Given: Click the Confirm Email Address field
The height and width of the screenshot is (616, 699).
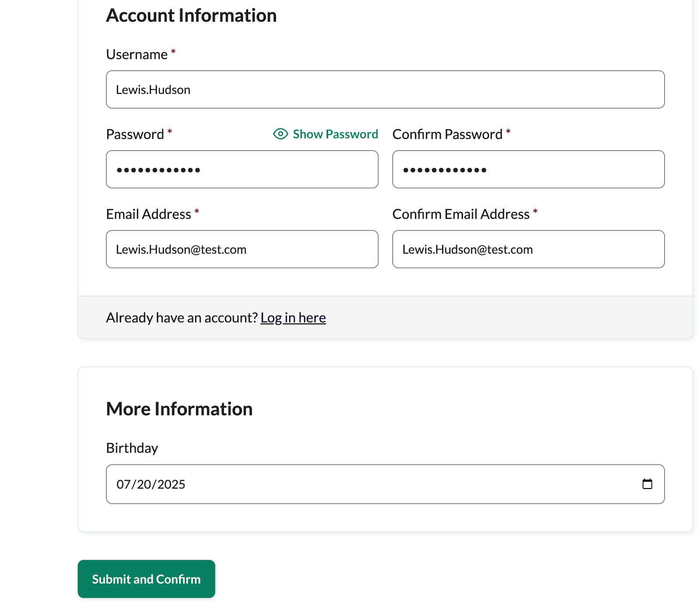Looking at the screenshot, I should (x=528, y=249).
